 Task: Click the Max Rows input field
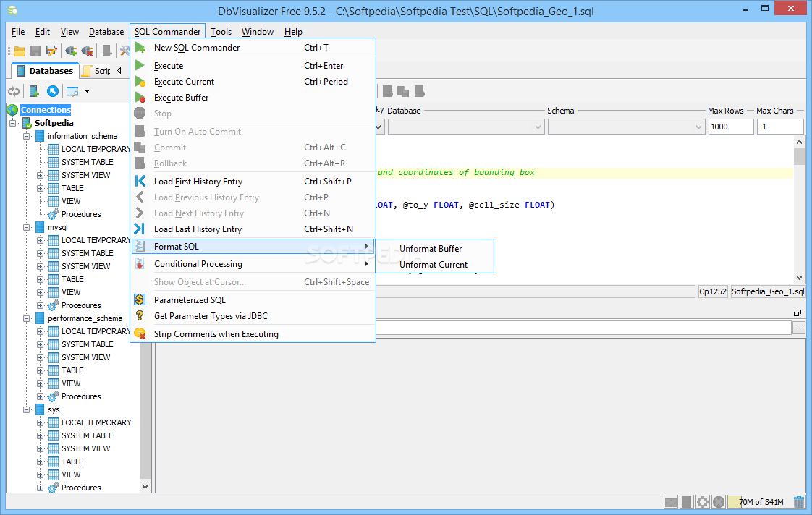click(x=731, y=127)
